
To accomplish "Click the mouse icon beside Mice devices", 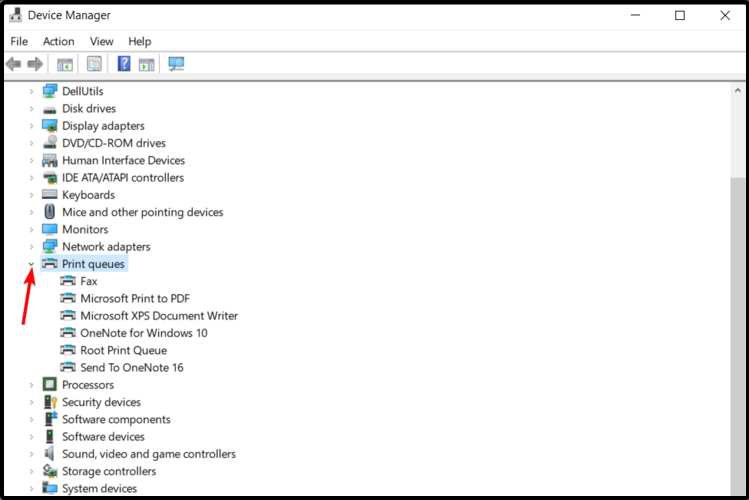I will coord(50,212).
